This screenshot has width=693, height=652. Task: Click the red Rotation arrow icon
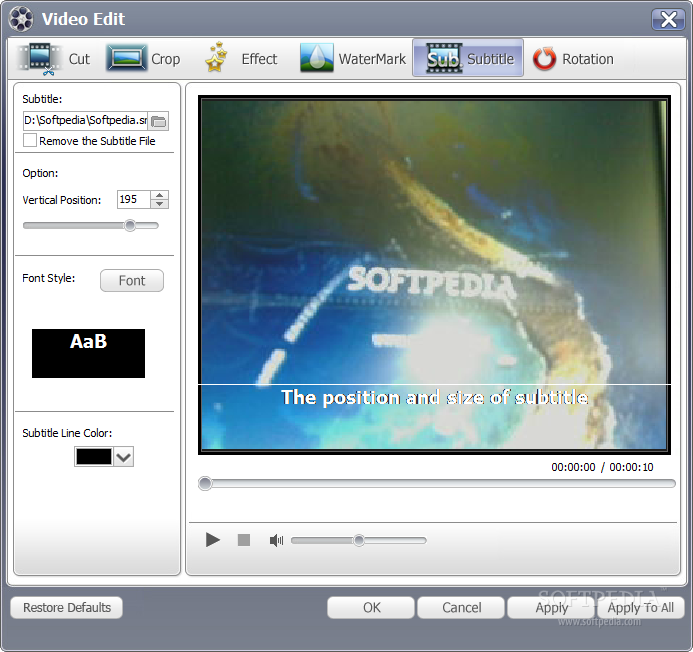(x=544, y=58)
